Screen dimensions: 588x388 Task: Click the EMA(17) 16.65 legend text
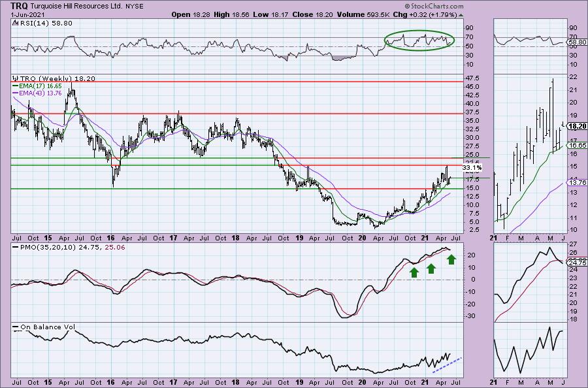40,86
